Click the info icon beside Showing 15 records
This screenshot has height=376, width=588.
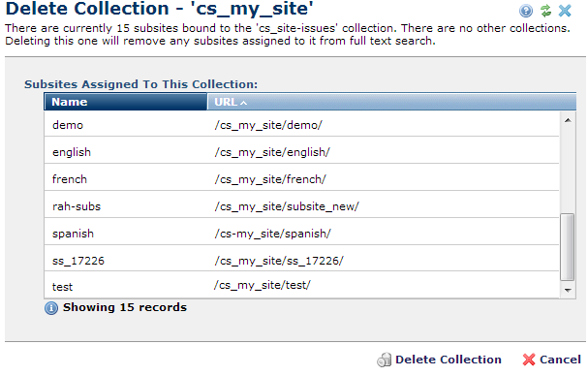(x=51, y=308)
